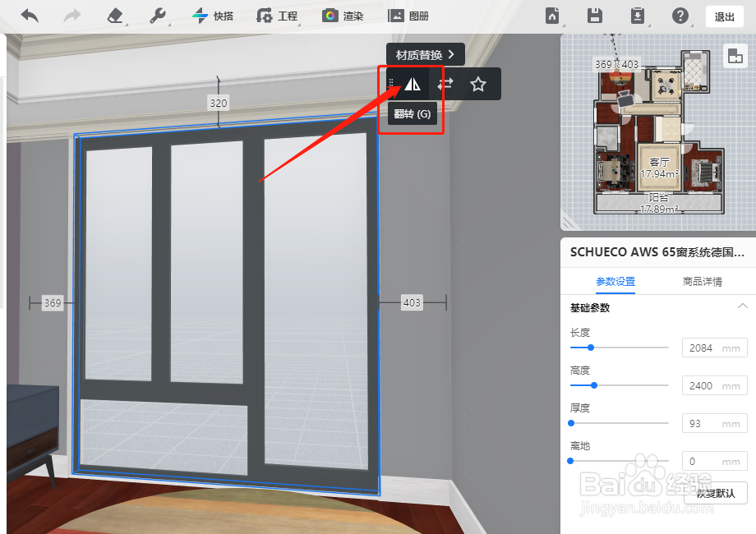Click the drag handle dots of floating toolbar
Image resolution: width=756 pixels, height=534 pixels.
(x=391, y=84)
